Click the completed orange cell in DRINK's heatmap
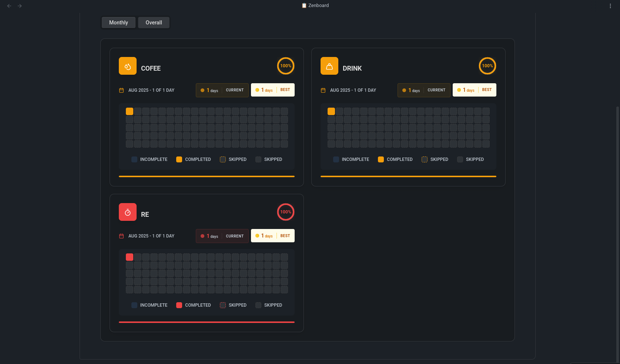Viewport: 620px width, 364px height. click(x=331, y=111)
